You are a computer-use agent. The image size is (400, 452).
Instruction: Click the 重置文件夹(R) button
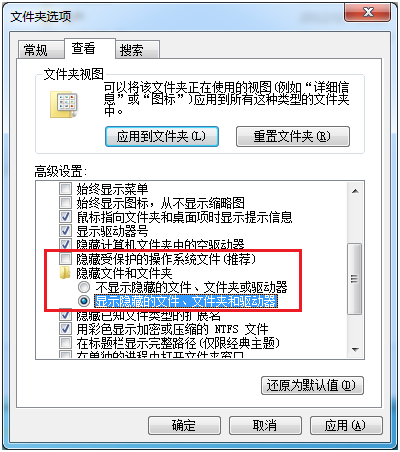point(293,136)
